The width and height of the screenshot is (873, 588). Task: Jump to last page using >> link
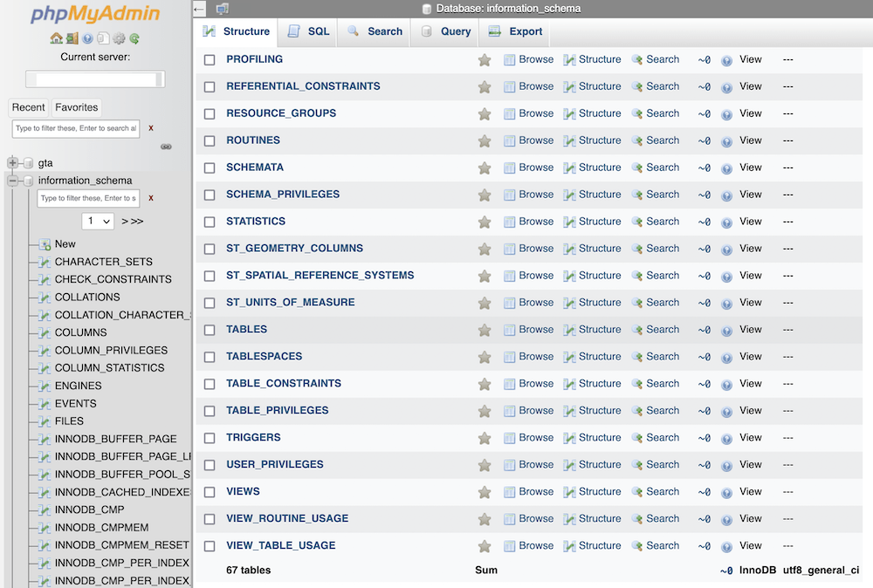coord(137,221)
